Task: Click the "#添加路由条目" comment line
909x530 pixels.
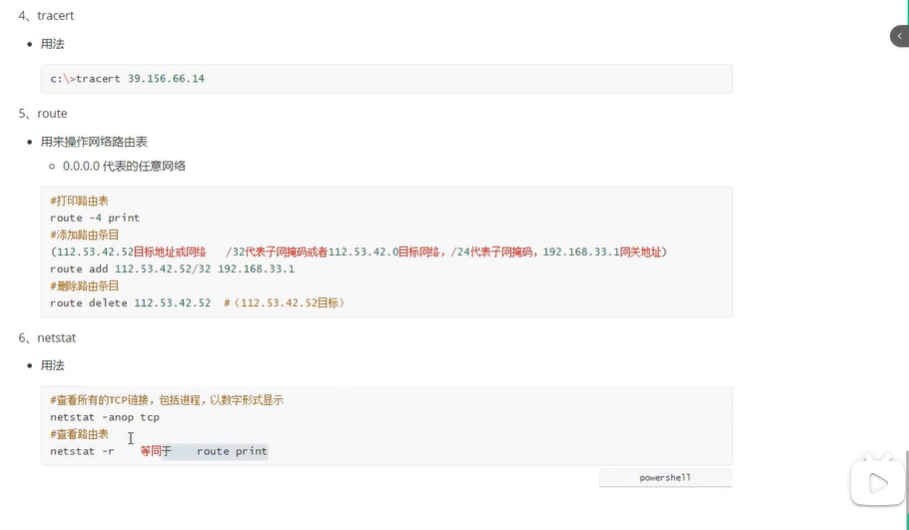Action: tap(85, 235)
